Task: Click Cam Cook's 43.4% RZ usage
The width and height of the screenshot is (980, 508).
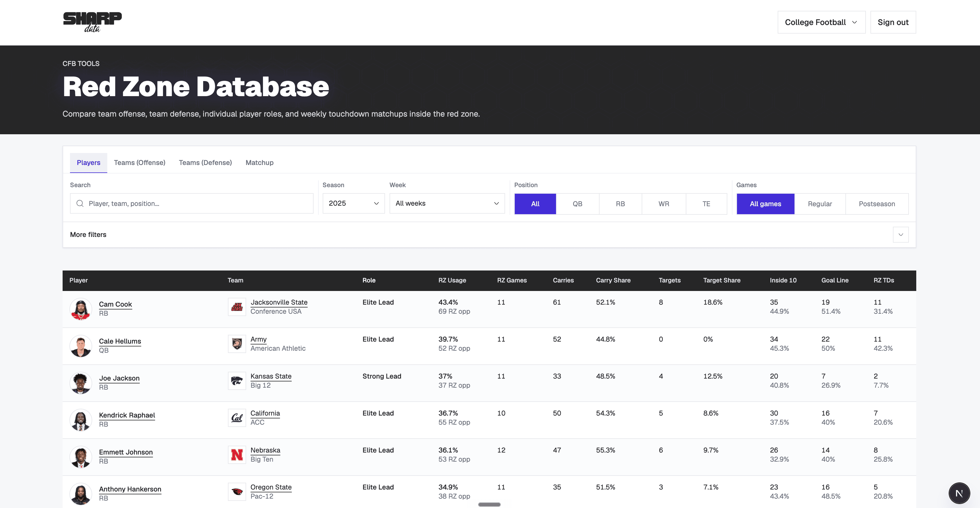Action: point(448,302)
